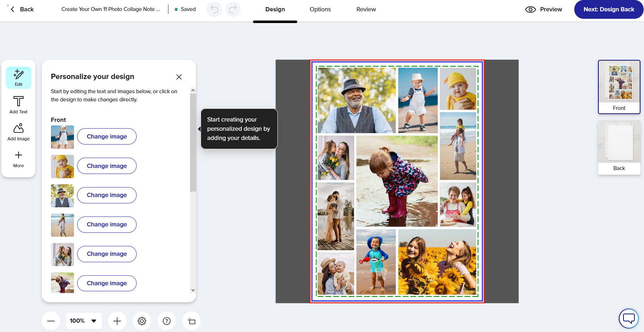Open the More tools menu
The width and height of the screenshot is (644, 332).
(x=18, y=159)
